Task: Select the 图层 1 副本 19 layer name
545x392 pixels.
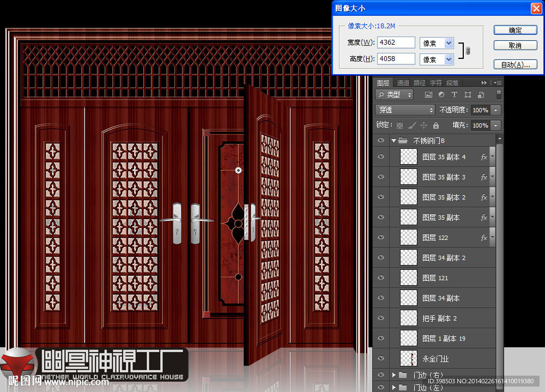Action: 444,339
